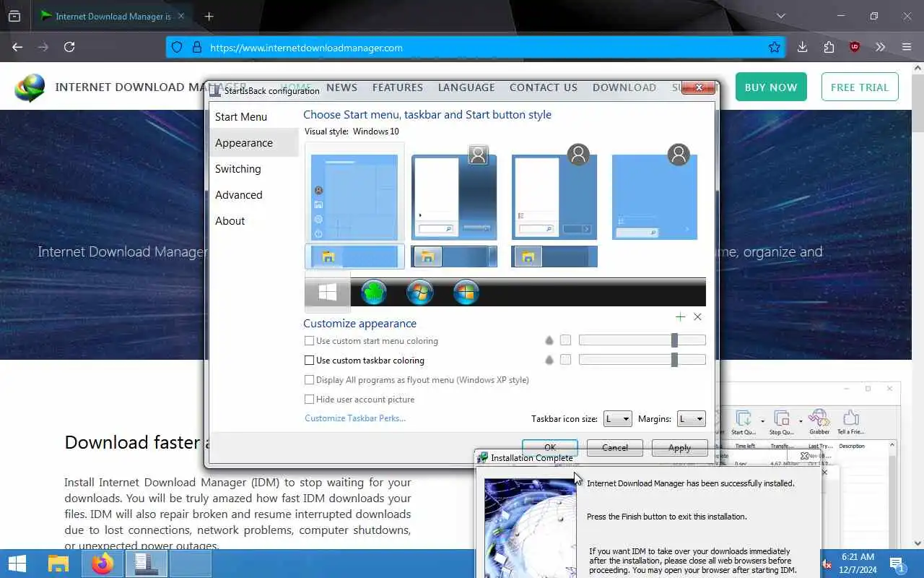Click start menu color swatch box
Viewport: 924px width, 578px height.
click(x=565, y=340)
